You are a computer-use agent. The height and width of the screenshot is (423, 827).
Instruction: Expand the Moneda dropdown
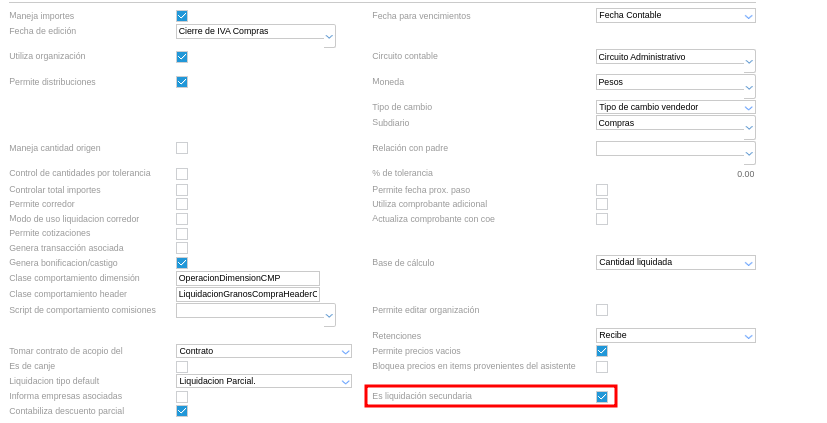click(x=749, y=89)
